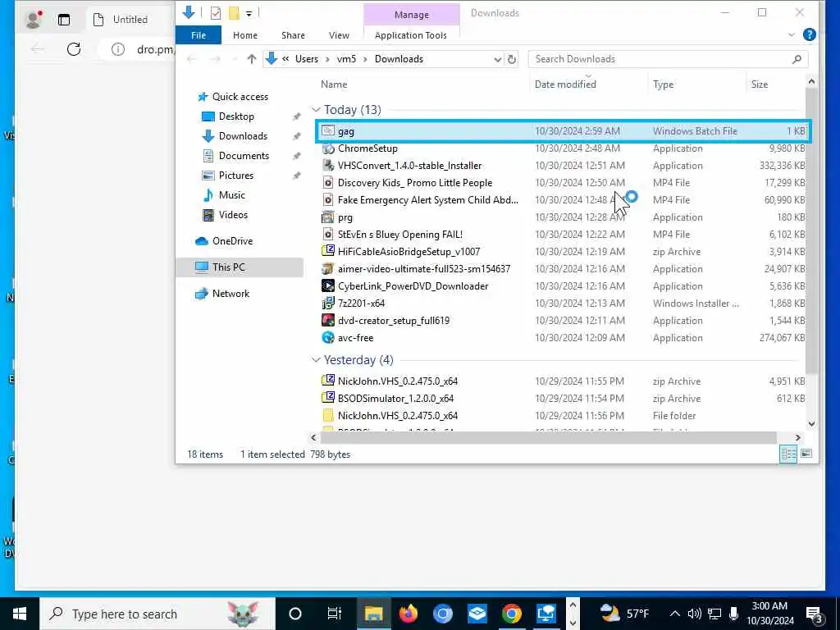Open File Explorer taskbar icon
Viewport: 840px width, 630px height.
373,614
